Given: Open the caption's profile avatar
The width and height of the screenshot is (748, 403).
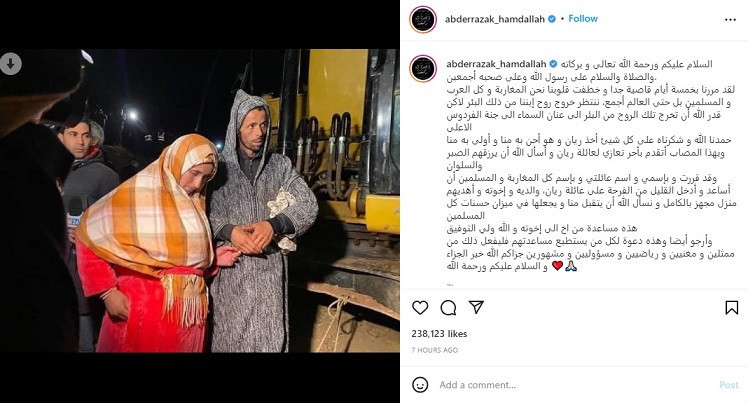Looking at the screenshot, I should (x=423, y=68).
